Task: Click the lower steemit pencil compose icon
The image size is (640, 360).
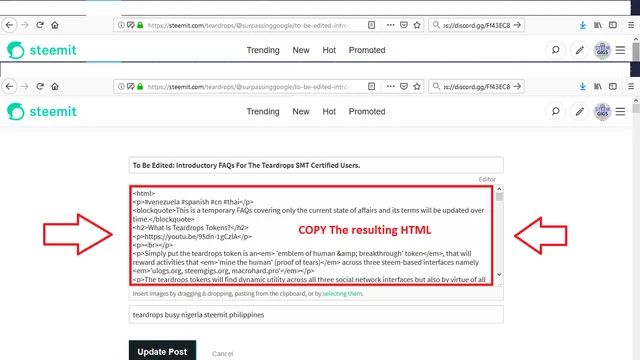Action: (x=580, y=111)
